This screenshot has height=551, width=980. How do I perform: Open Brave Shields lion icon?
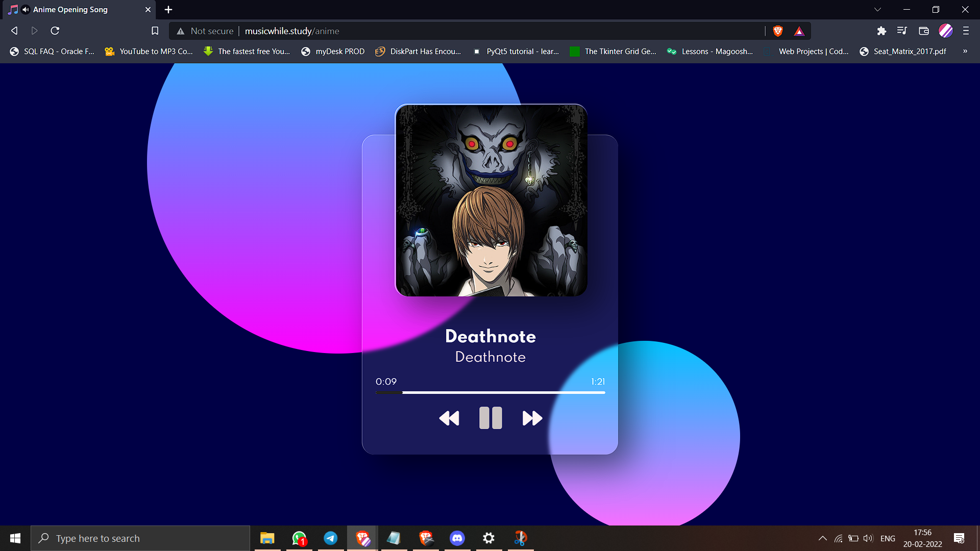(x=778, y=31)
